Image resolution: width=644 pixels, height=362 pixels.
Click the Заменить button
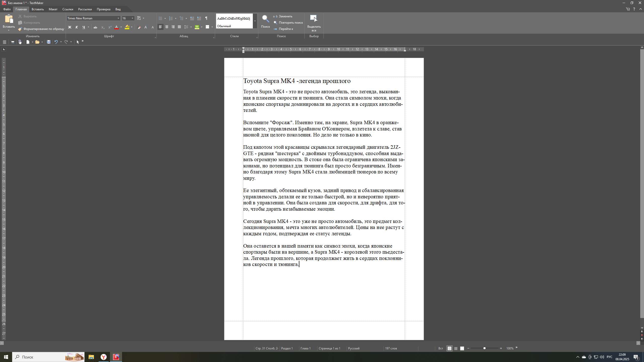tap(285, 16)
